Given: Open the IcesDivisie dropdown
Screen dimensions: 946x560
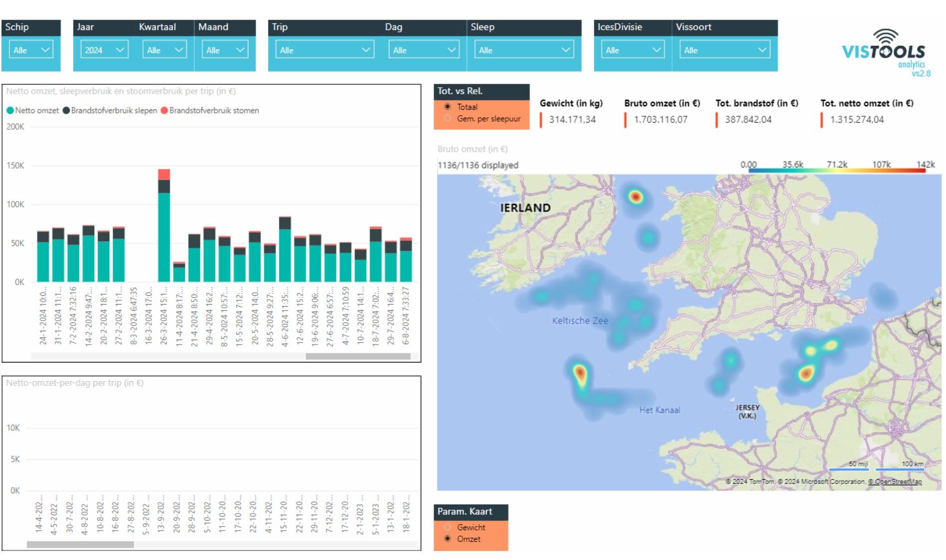Looking at the screenshot, I should pyautogui.click(x=632, y=50).
